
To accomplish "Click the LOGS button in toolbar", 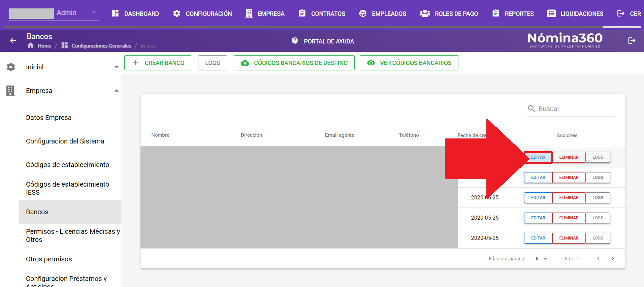I will coord(213,63).
